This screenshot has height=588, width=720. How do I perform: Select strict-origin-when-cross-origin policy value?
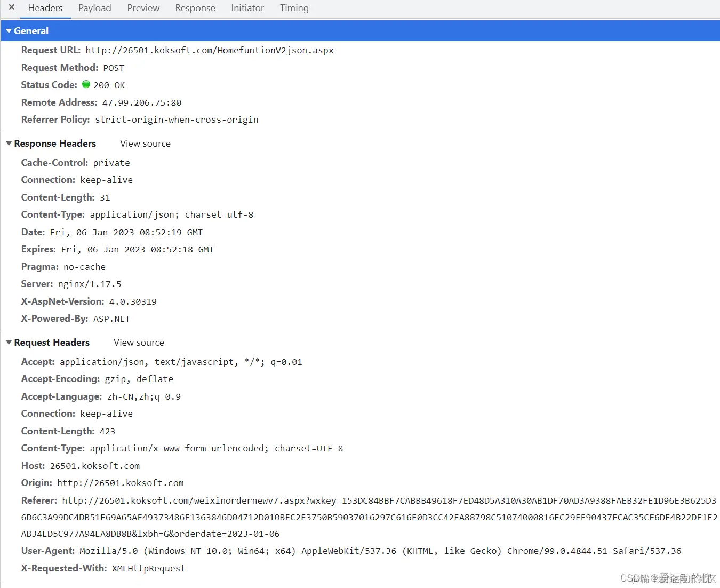point(177,120)
